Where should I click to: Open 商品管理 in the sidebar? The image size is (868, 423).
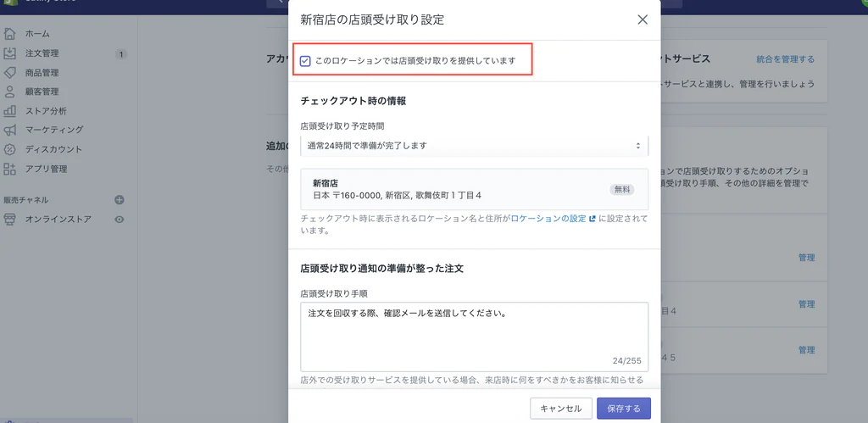pos(42,73)
